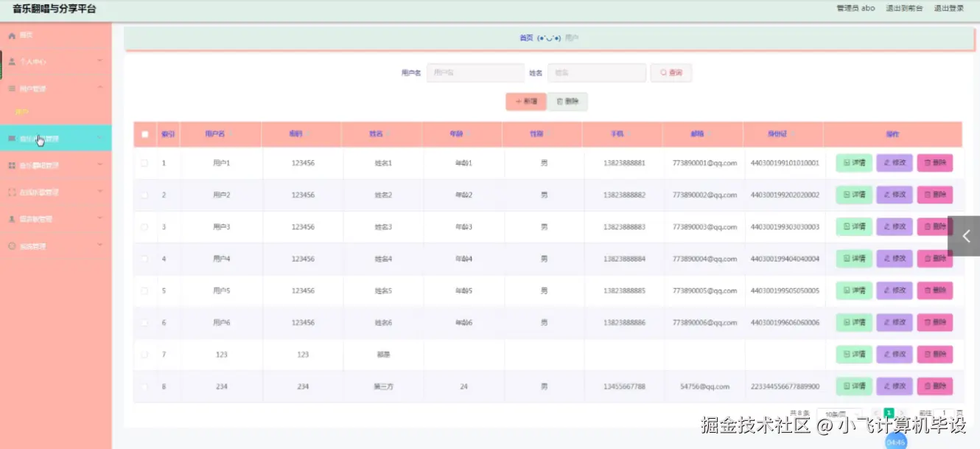The width and height of the screenshot is (980, 449).
Task: Check the checkbox for row 用户3
Action: [x=144, y=227]
